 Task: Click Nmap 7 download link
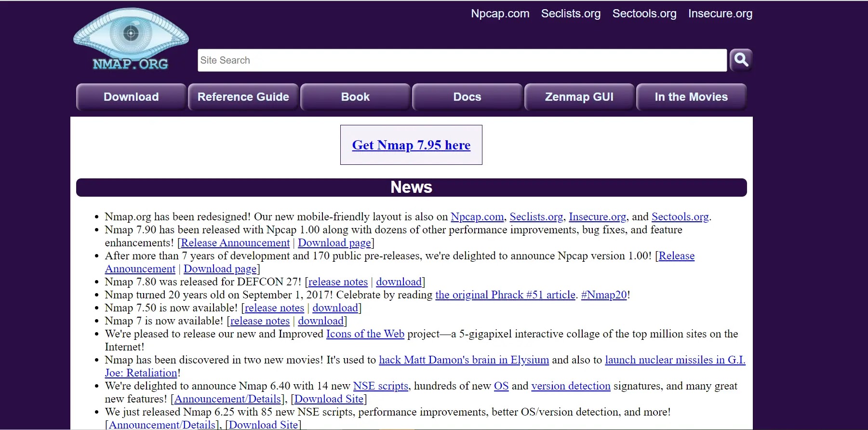point(320,321)
